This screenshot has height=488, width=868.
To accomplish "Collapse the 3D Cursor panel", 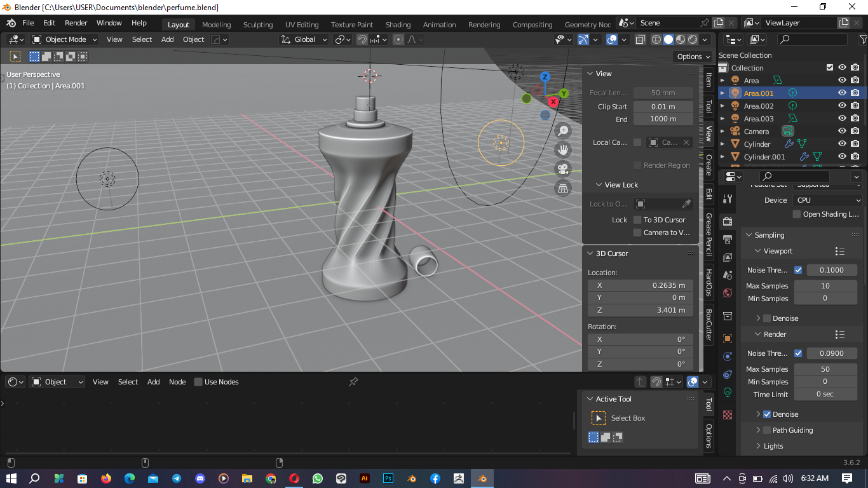I will (590, 254).
